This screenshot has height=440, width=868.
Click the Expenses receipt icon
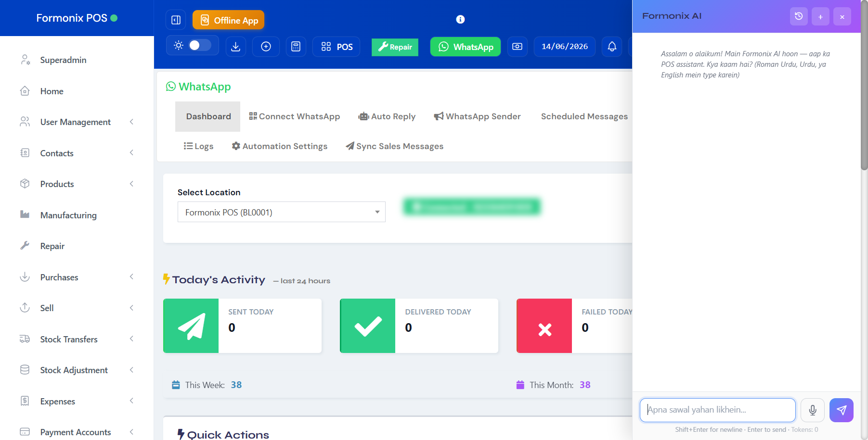tap(25, 401)
